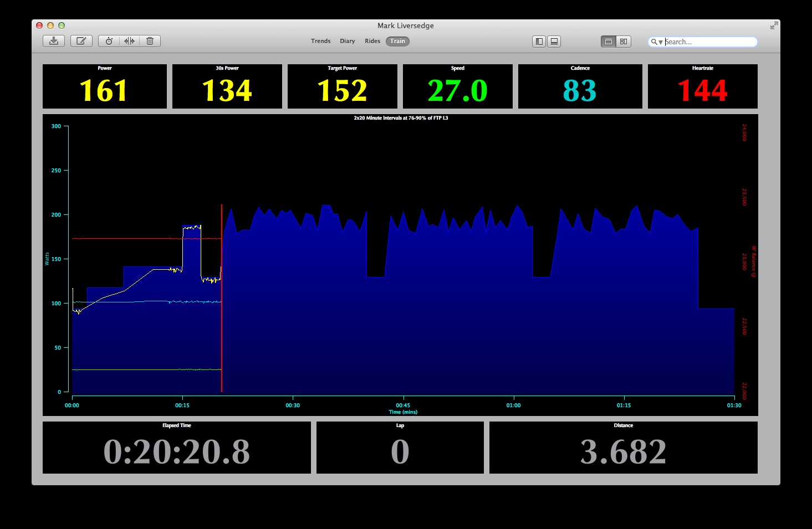Click the 'Time (mins)' axis title
The image size is (812, 529).
[403, 412]
